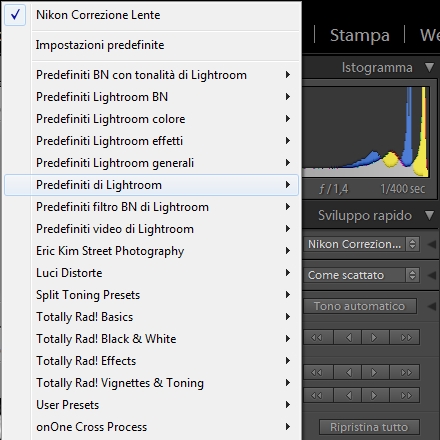The height and width of the screenshot is (440, 440).
Task: Decrease by small step in row above Ripristina tutto
Action: 347,395
